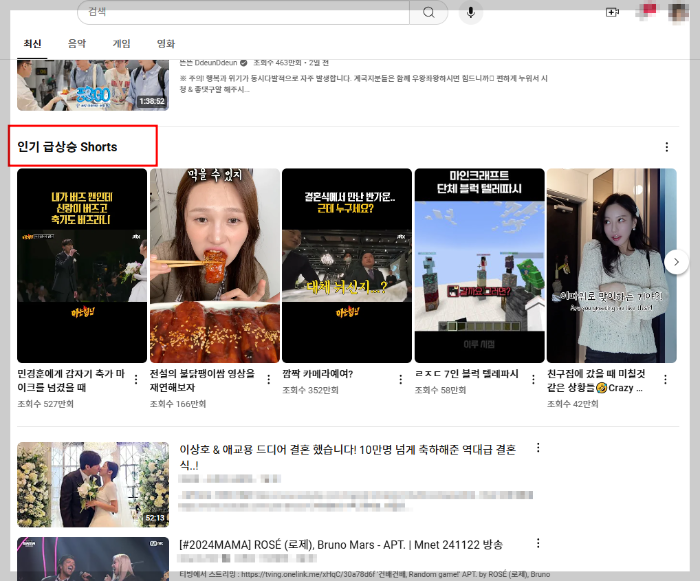
Task: Open the 불닭팽이쌈 eating short thumbnail
Action: click(x=215, y=265)
